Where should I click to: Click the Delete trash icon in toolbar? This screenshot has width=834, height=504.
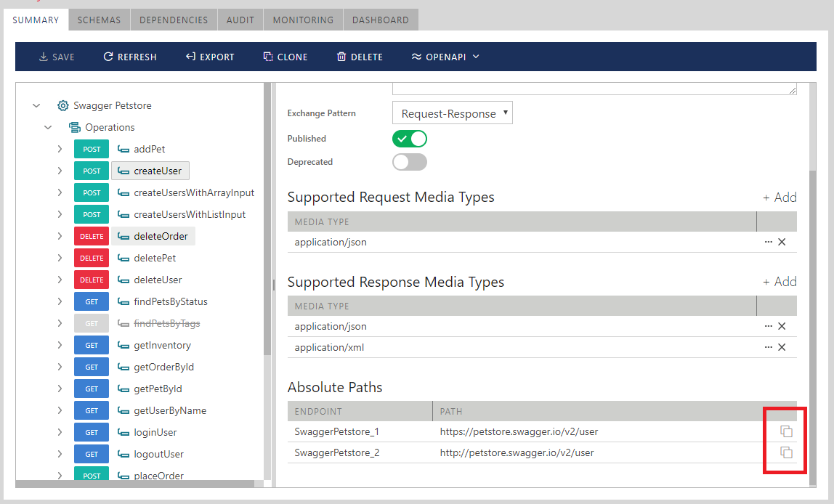point(341,57)
